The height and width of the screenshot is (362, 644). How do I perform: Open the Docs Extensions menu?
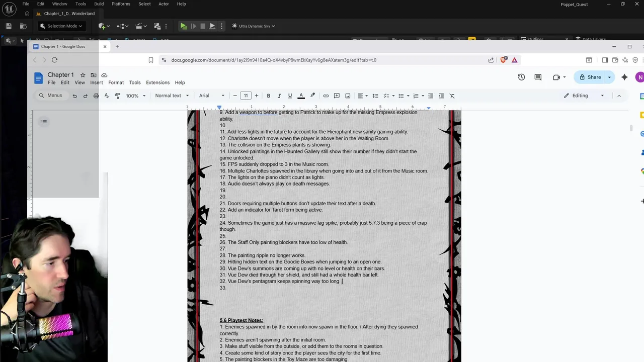[157, 82]
